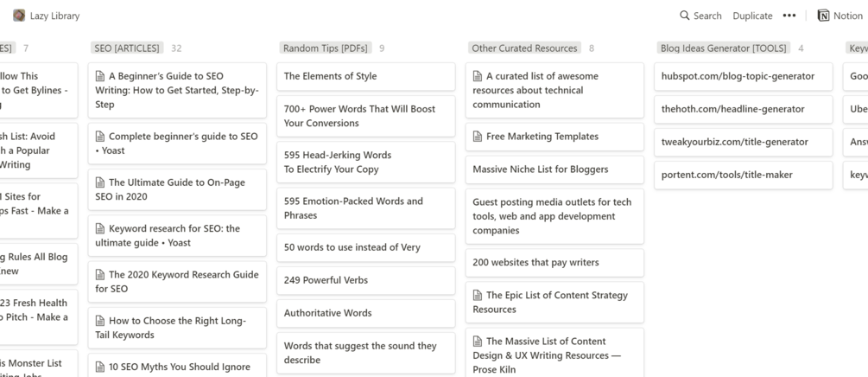
Task: Open The Elements of Style card
Action: point(331,76)
